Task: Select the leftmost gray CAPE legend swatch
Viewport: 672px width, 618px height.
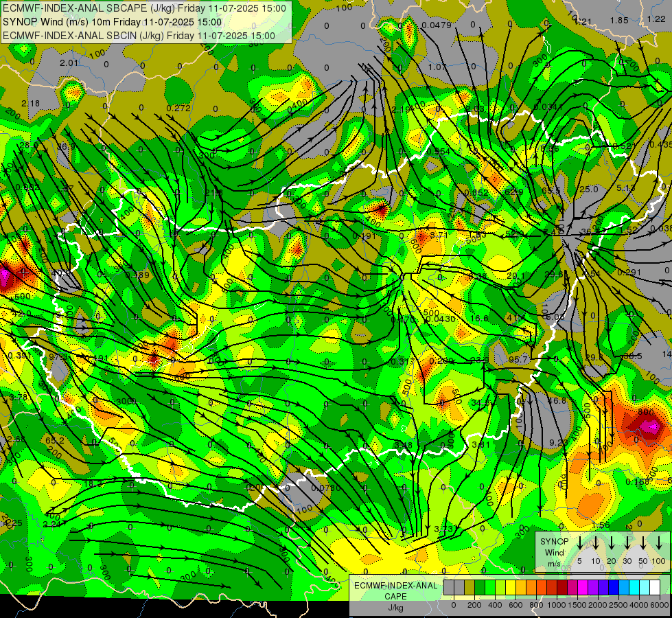Action: coord(449,587)
